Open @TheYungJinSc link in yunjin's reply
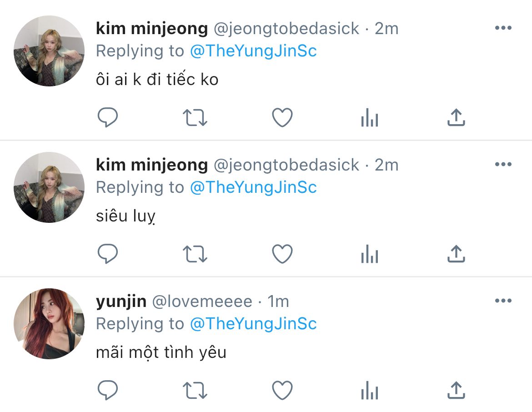The image size is (532, 412). pos(253,323)
